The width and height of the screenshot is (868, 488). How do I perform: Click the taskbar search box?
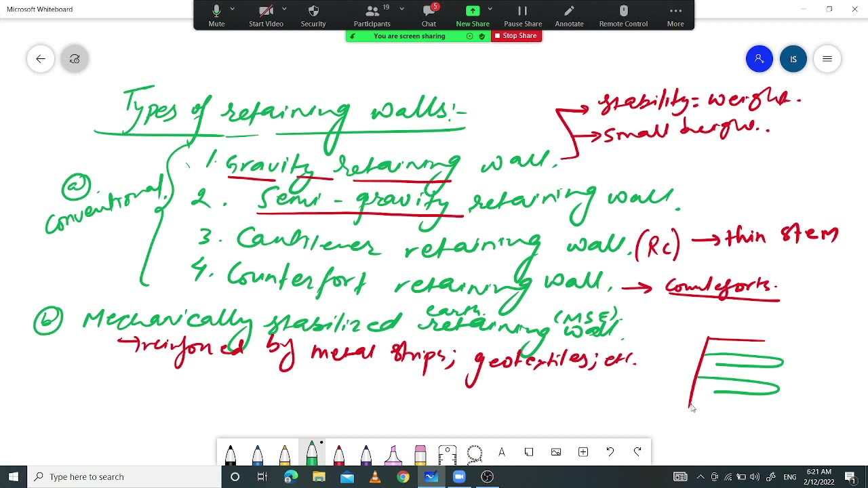[125, 476]
